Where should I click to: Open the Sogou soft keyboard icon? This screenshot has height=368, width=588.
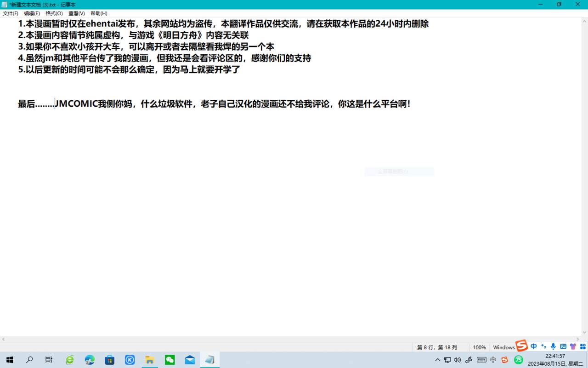coord(564,346)
